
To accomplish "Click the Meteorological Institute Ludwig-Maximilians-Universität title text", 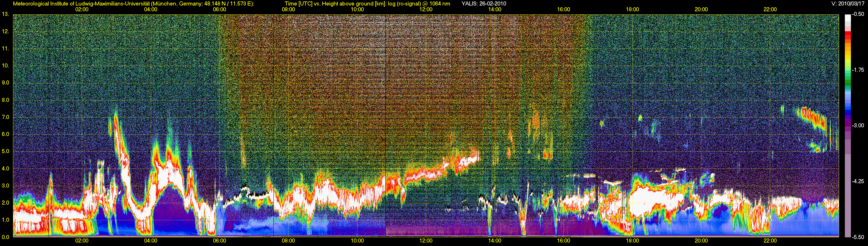I will coord(134,4).
